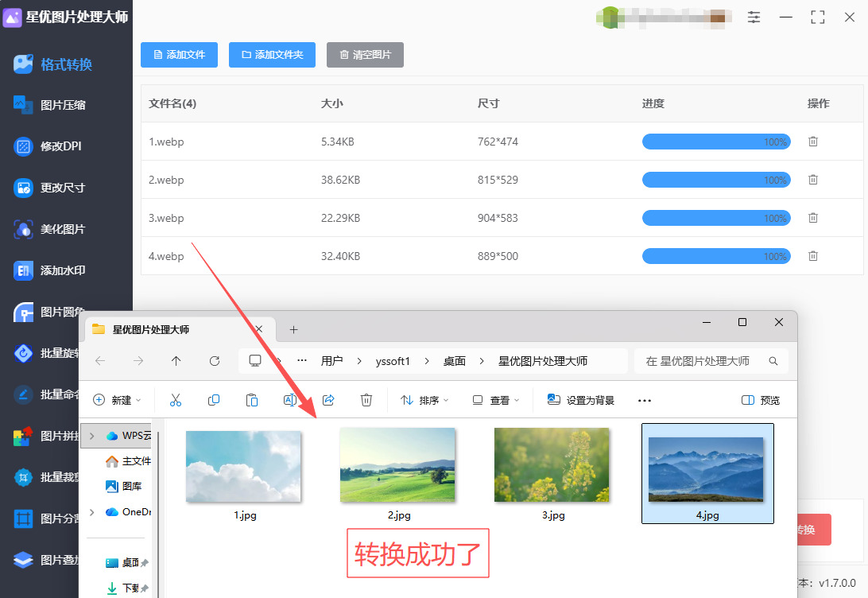Click the 更改尺寸 sidebar icon

tap(23, 188)
